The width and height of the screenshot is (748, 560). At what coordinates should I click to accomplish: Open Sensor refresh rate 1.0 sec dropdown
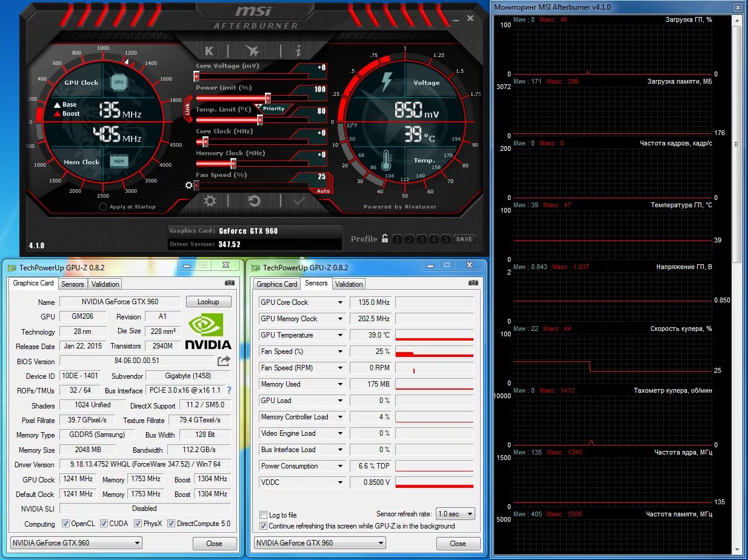point(456,514)
